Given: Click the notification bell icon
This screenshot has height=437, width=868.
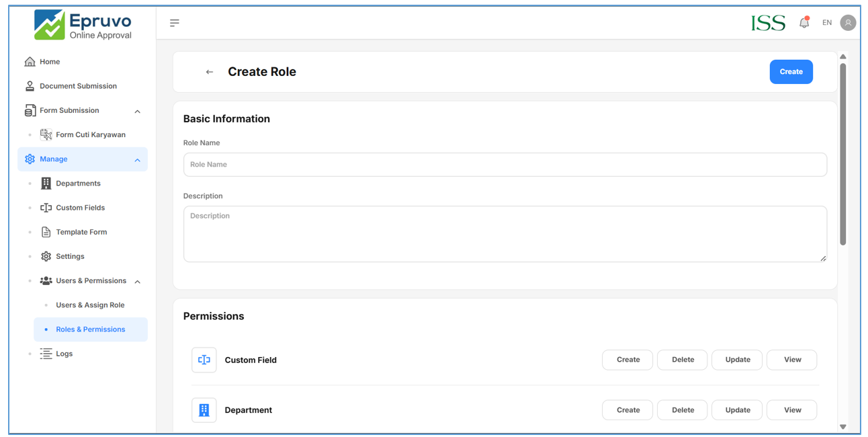Looking at the screenshot, I should click(x=804, y=23).
